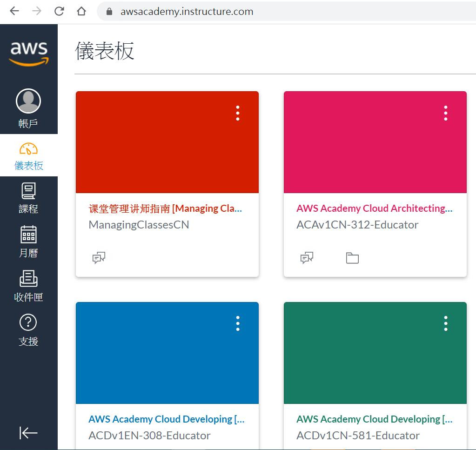476x450 pixels.
Task: Open files folder icon on ACAv1CN-312-Educator card
Action: pos(352,258)
